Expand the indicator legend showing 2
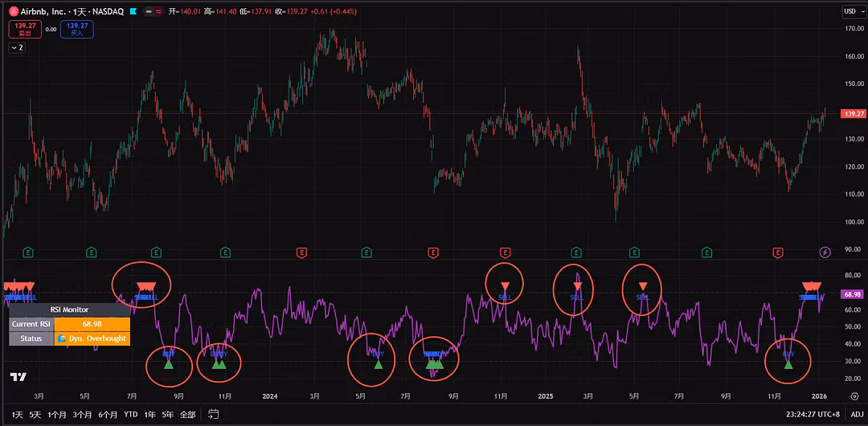868x426 pixels. tap(17, 47)
